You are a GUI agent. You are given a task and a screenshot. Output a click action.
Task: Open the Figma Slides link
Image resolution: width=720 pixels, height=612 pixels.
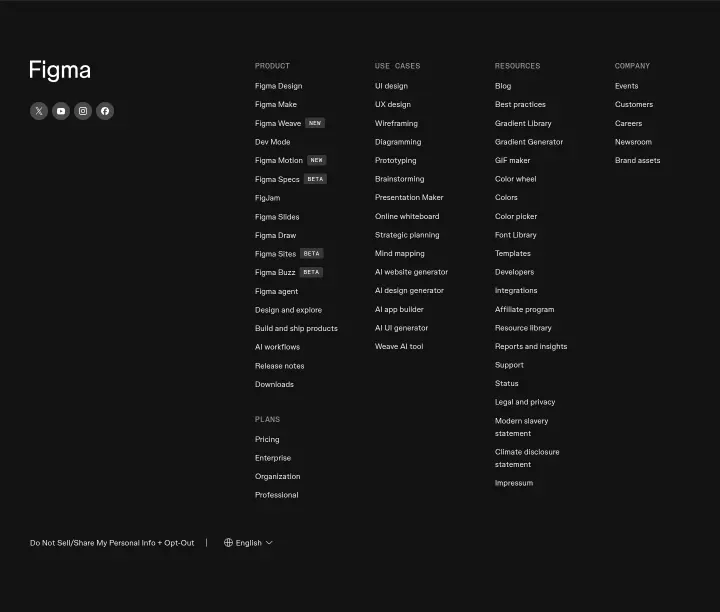pos(277,217)
